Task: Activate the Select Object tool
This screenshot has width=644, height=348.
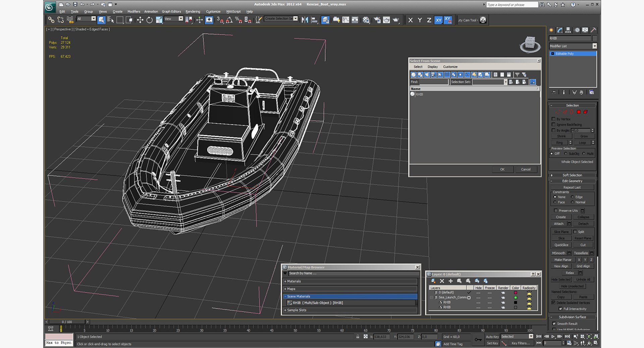Action: click(101, 20)
